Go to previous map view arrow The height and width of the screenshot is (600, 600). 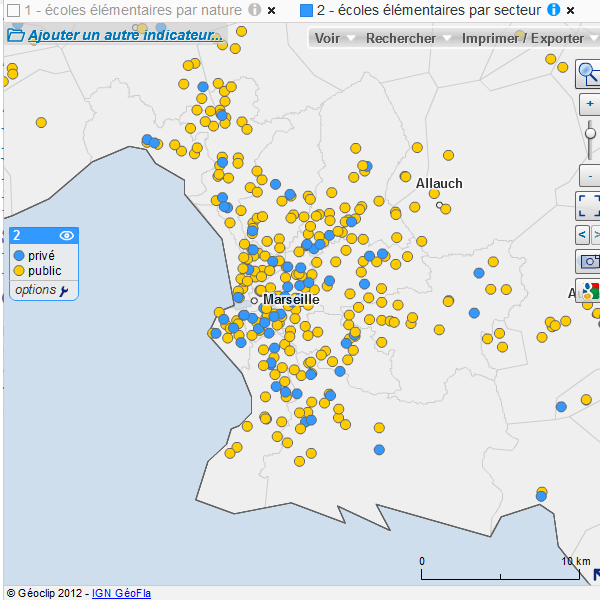click(x=583, y=234)
